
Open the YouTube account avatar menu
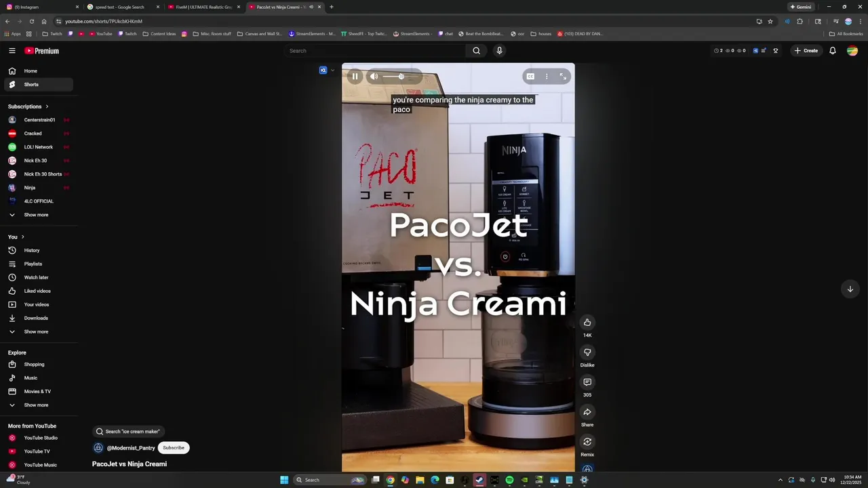point(852,51)
